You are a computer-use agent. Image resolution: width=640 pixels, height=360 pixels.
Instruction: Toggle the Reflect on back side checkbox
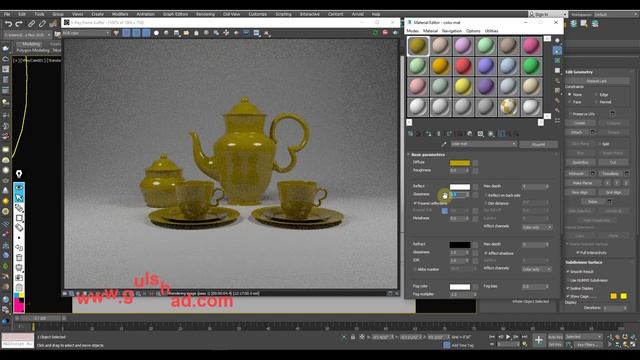coord(486,195)
